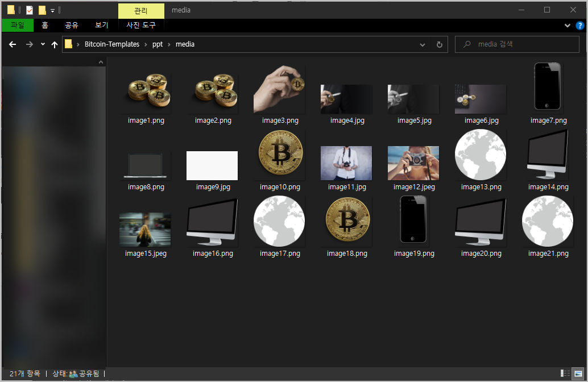Select image17.png globe thumbnail

point(279,221)
